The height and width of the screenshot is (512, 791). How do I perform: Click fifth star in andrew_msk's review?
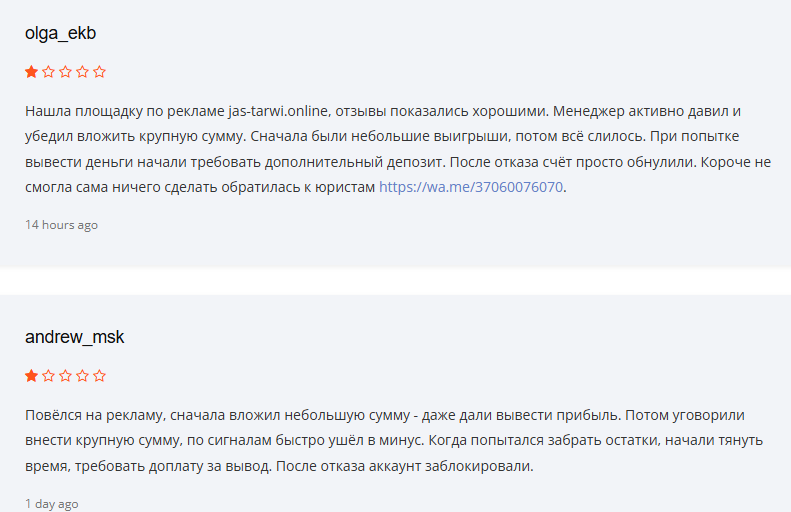[99, 376]
